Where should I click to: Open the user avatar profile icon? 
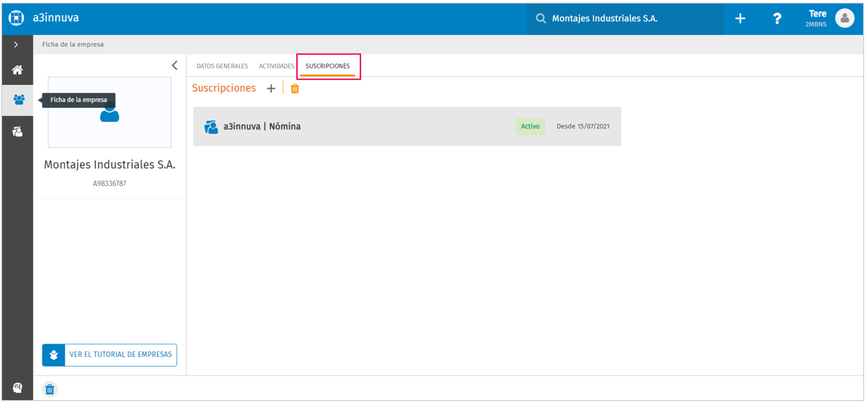(845, 19)
